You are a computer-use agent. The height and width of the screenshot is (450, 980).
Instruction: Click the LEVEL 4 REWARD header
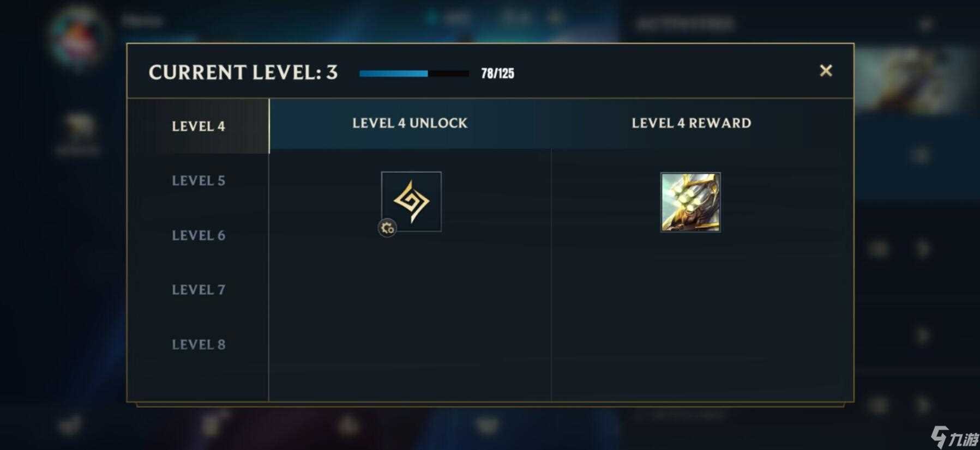coord(691,123)
